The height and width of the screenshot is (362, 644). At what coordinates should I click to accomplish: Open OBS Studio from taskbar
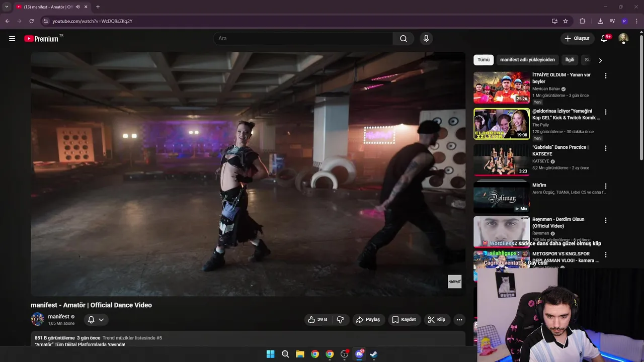[344, 354]
